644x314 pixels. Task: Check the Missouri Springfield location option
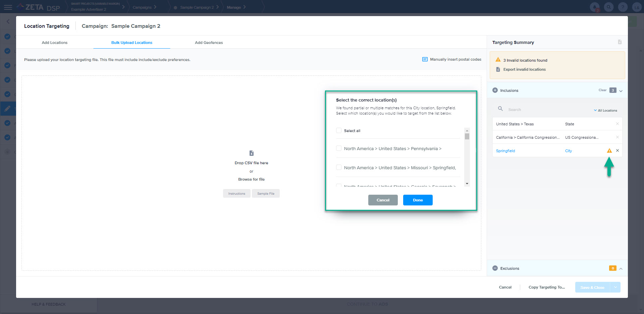click(x=339, y=168)
